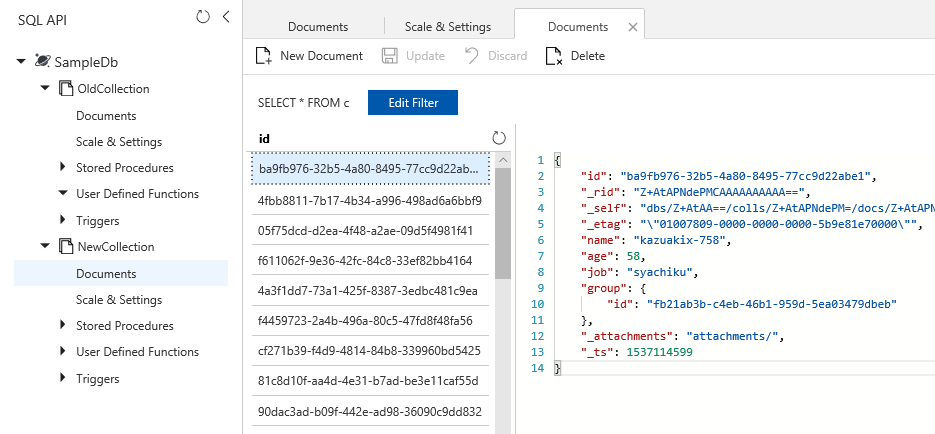
Task: Collapse the OldCollection tree node
Action: pos(45,88)
